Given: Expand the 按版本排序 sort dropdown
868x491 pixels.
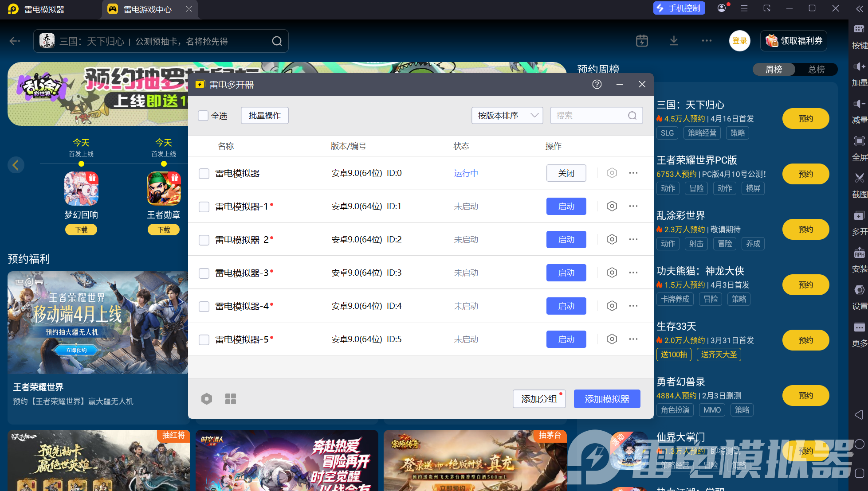Looking at the screenshot, I should point(507,116).
